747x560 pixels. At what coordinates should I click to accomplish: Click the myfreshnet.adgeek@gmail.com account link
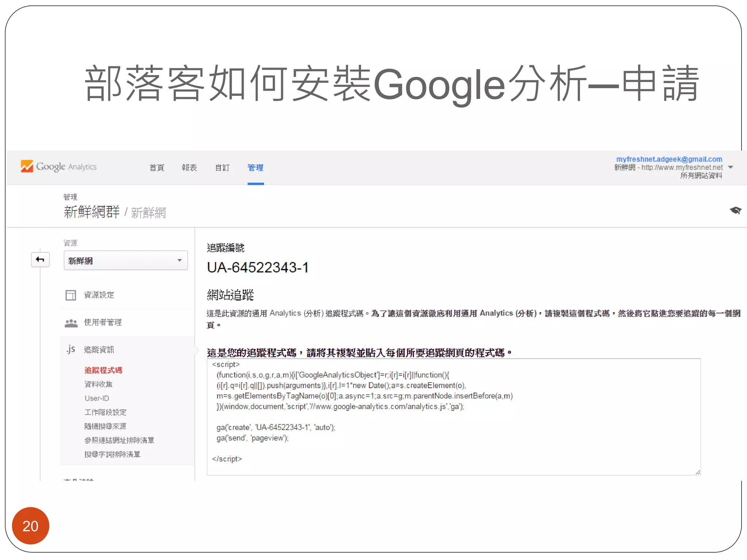[669, 159]
